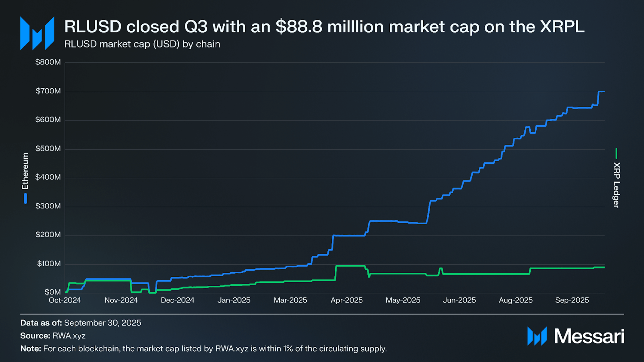Click the chart title about RLUSD Q3
The image size is (644, 362).
(324, 26)
